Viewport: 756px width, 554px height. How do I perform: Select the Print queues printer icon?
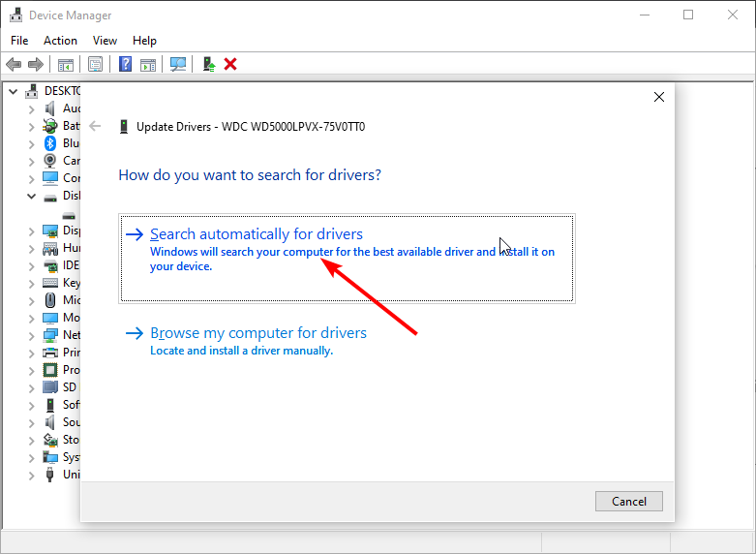click(50, 353)
